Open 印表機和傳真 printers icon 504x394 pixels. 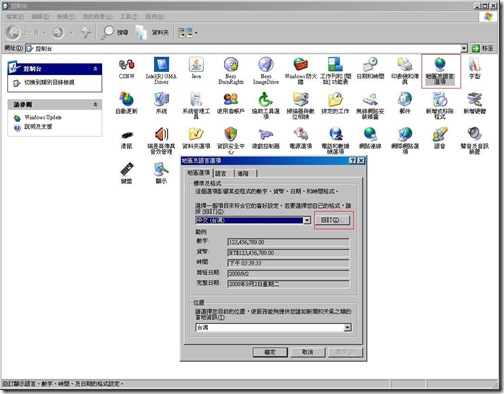[x=405, y=70]
